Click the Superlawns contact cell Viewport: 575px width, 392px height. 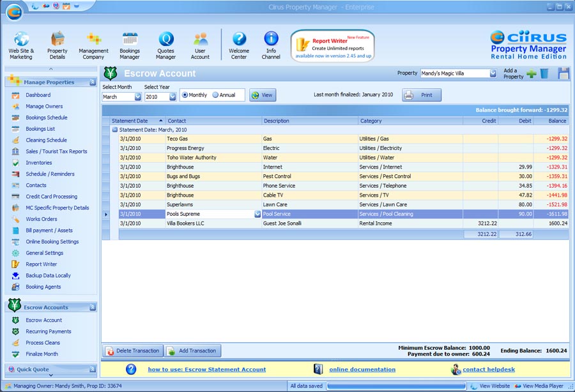click(213, 205)
